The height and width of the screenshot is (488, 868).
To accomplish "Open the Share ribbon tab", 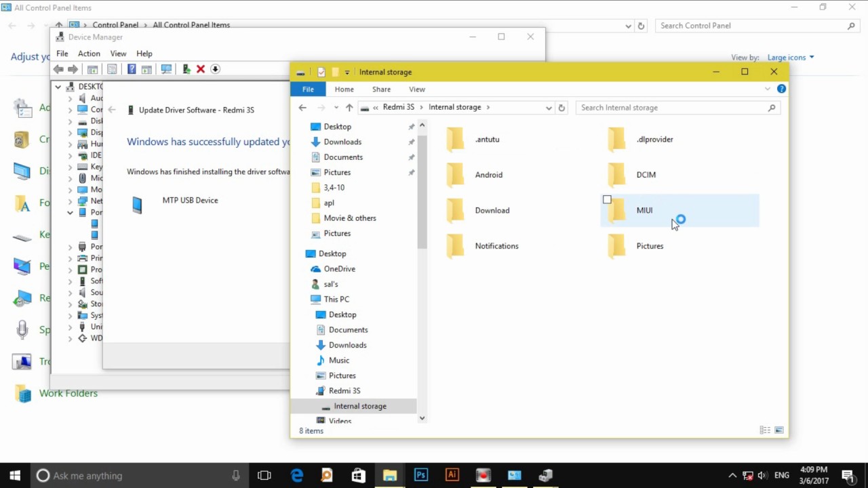I will [381, 89].
